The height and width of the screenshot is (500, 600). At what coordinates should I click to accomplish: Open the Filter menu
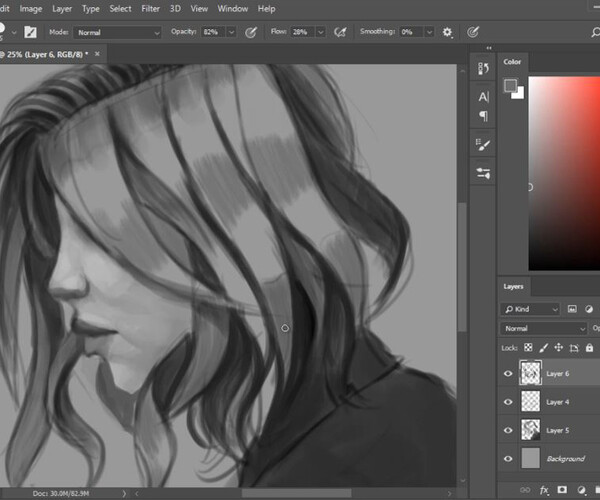(150, 9)
